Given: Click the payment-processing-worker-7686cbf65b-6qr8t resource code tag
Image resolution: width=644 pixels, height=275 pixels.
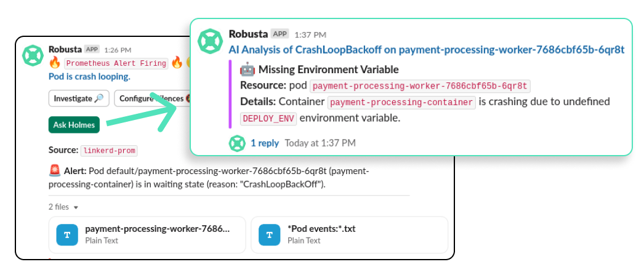Looking at the screenshot, I should 420,86.
